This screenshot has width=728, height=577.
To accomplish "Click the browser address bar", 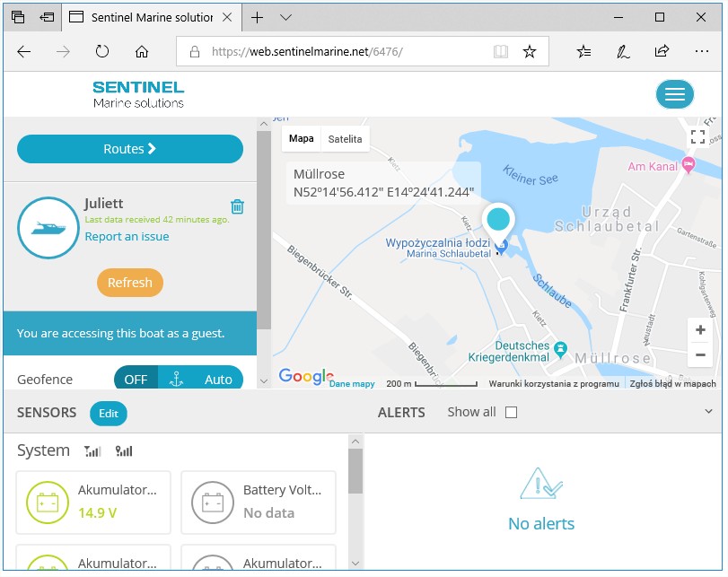I will pos(350,52).
